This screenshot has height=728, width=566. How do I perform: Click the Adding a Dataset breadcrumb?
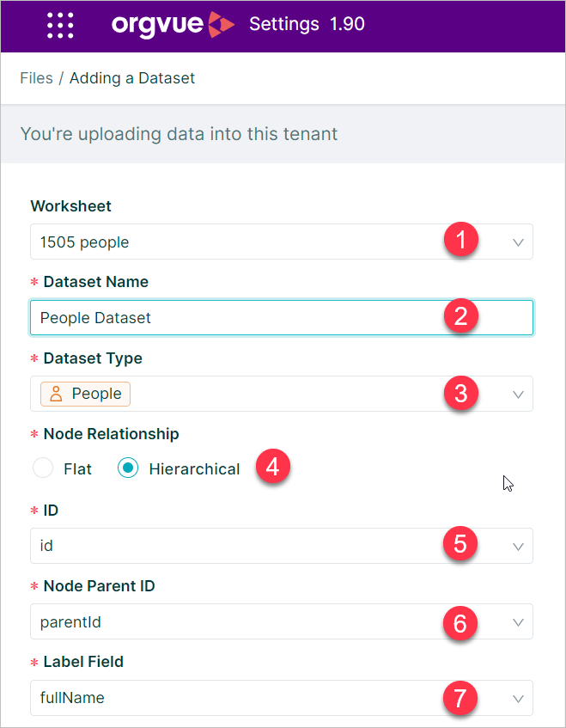(x=132, y=77)
